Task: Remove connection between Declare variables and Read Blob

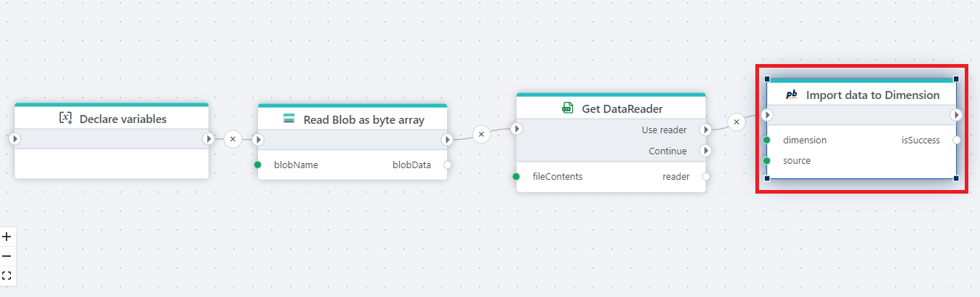Action: (233, 138)
